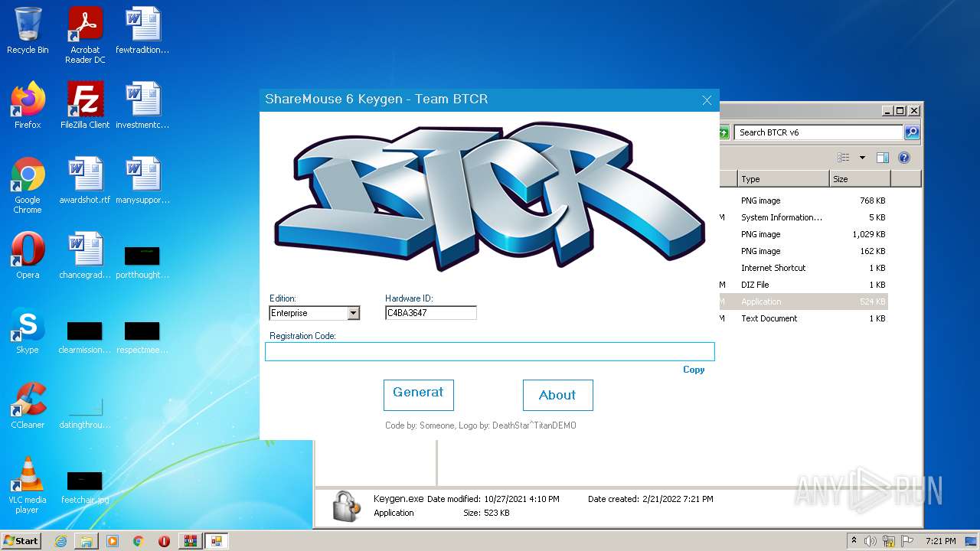Select the datingthrou desktop file
The width and height of the screenshot is (980, 551).
(x=85, y=412)
